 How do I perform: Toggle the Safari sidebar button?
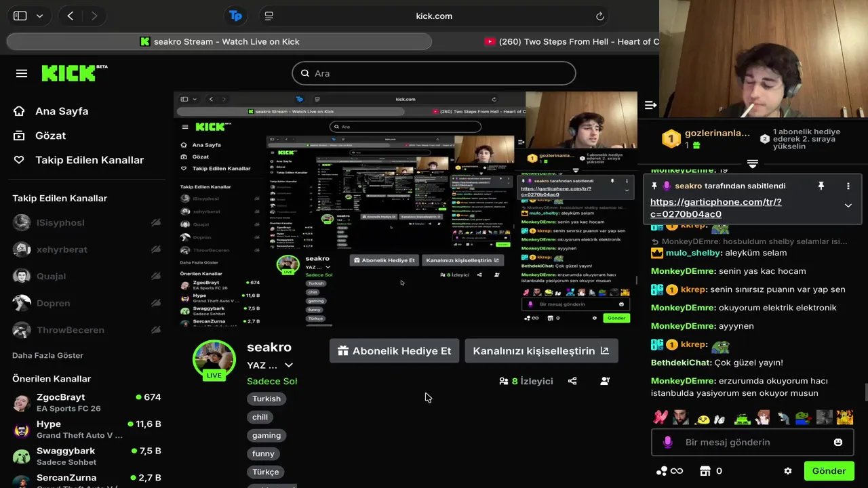(20, 16)
